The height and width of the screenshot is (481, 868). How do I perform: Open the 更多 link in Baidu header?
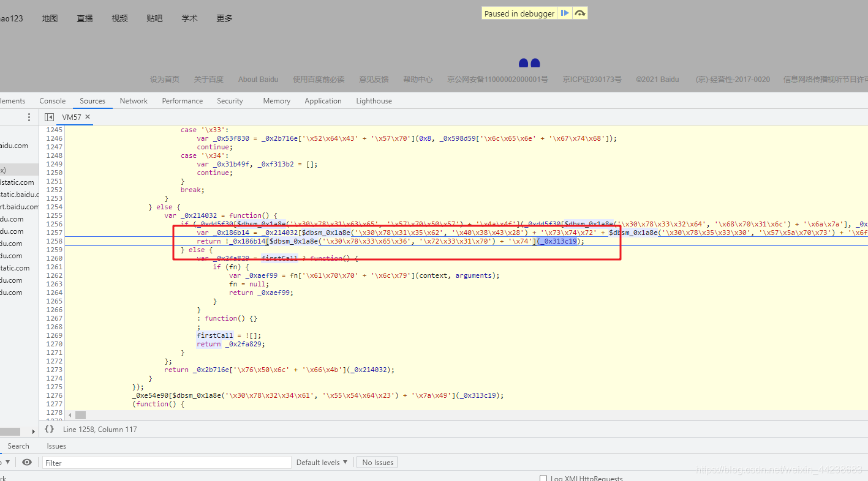(x=224, y=18)
